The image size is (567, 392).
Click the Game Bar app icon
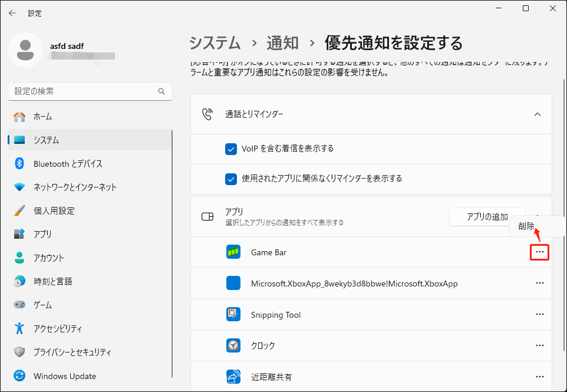click(233, 252)
